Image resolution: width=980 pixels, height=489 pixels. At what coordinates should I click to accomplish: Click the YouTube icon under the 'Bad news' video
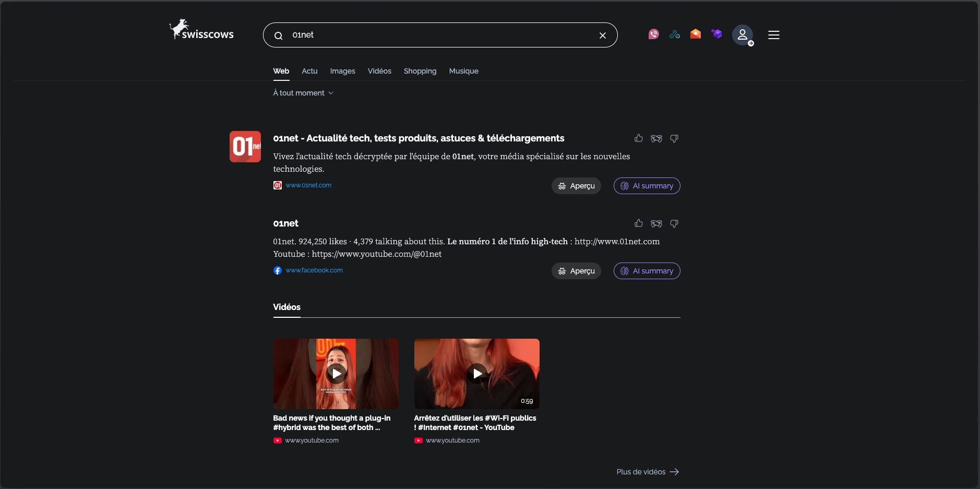coord(278,440)
